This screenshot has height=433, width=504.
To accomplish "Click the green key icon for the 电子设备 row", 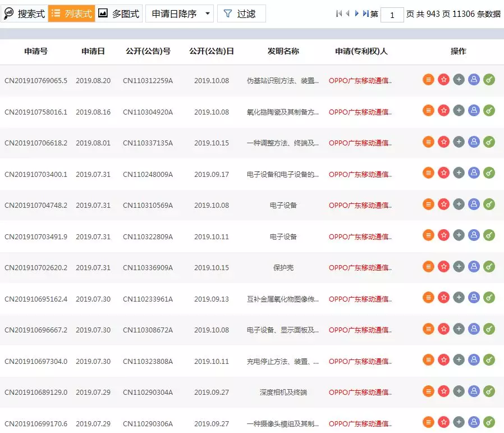I will (489, 205).
